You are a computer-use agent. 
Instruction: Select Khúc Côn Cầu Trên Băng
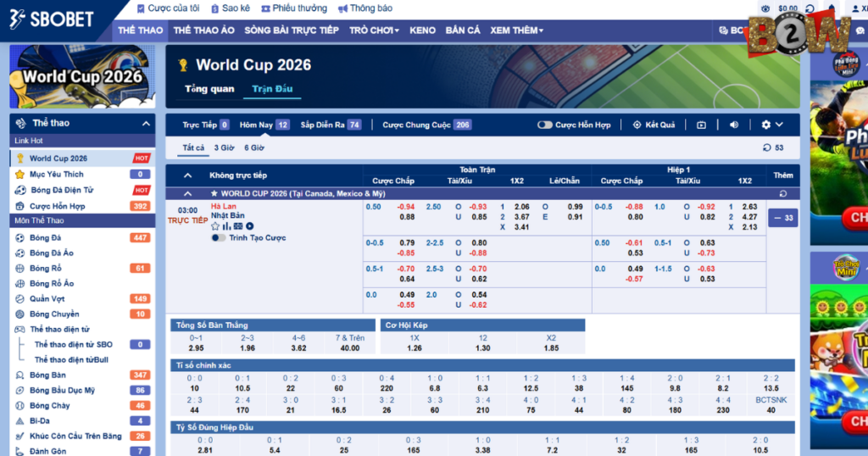click(x=75, y=436)
